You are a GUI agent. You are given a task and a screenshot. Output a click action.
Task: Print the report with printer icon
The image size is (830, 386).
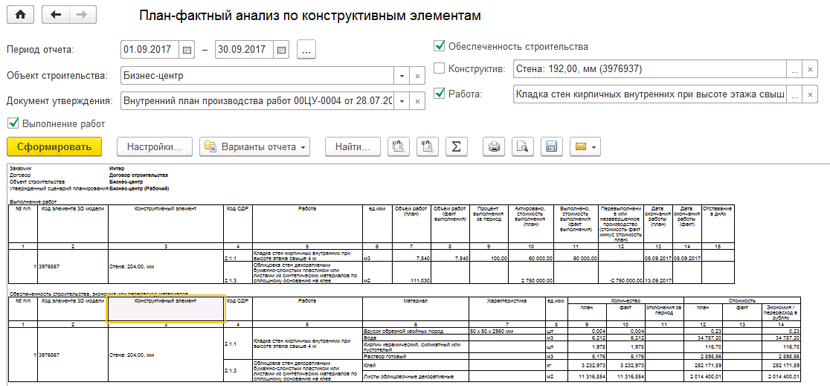tap(493, 147)
